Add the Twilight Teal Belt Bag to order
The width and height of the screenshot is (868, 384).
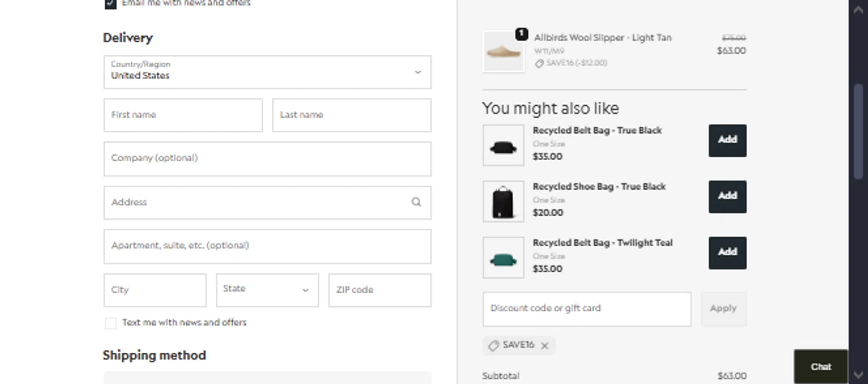[727, 253]
